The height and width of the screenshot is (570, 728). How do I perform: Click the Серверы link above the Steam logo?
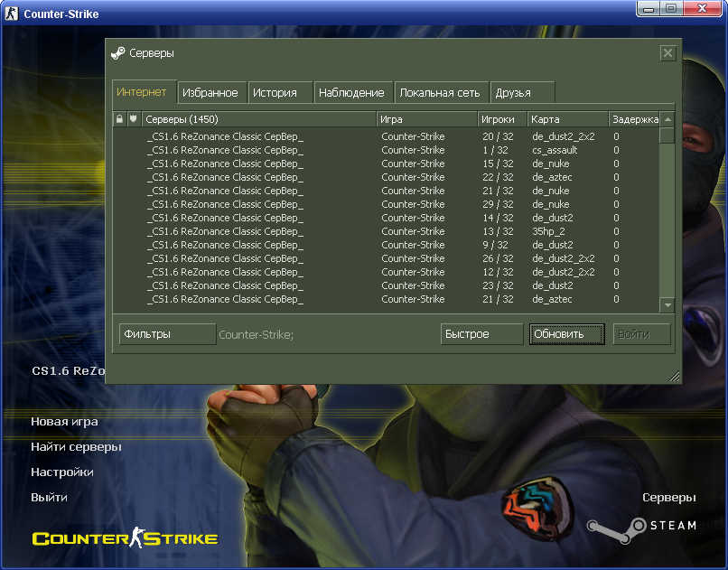click(x=669, y=498)
